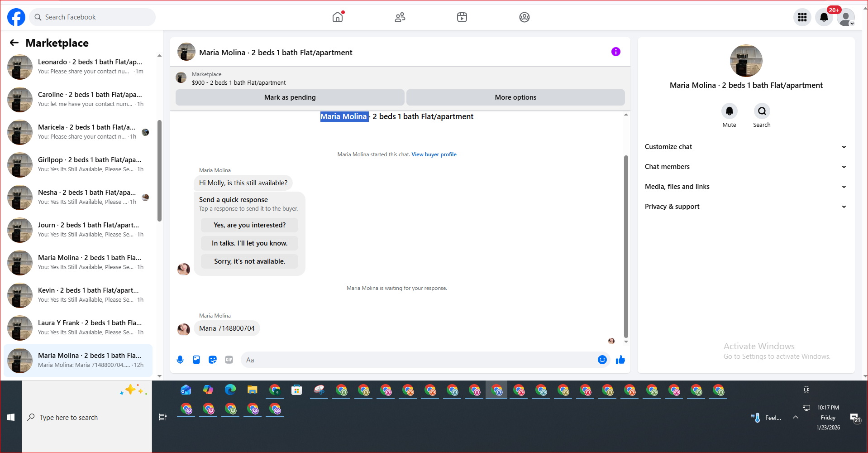Open the Friends icon in top navigation
Screen dimensions: 868x453
click(400, 17)
